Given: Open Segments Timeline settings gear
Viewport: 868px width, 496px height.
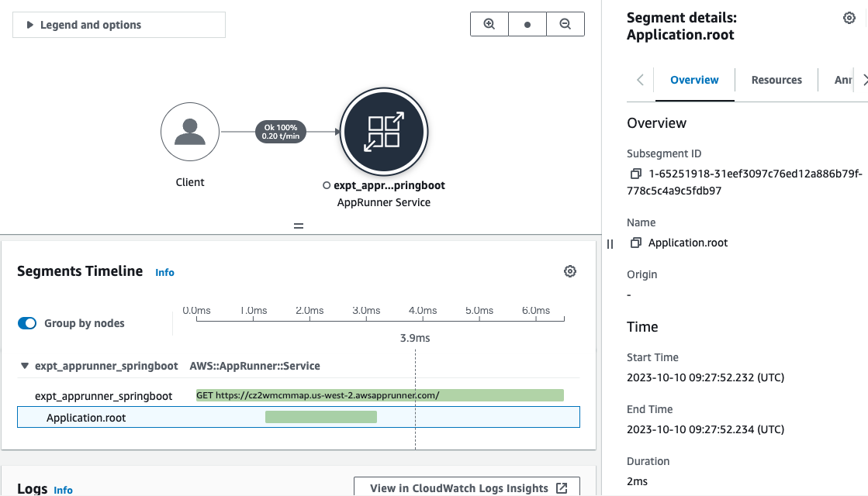Looking at the screenshot, I should point(569,271).
